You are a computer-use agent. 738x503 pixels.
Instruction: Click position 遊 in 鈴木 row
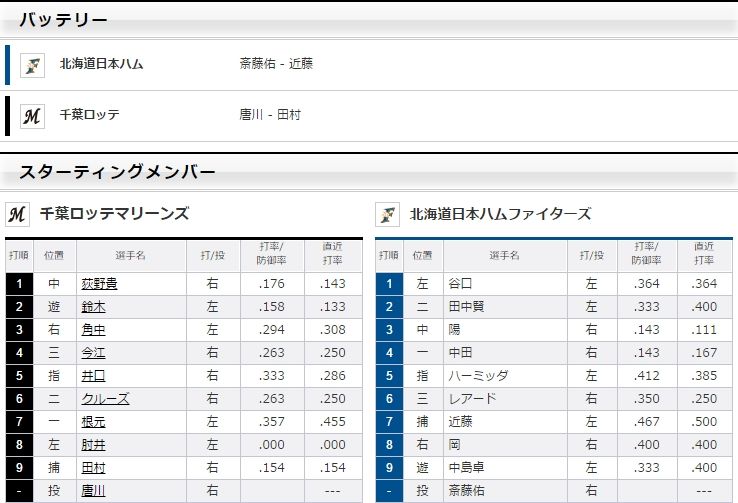click(x=54, y=307)
